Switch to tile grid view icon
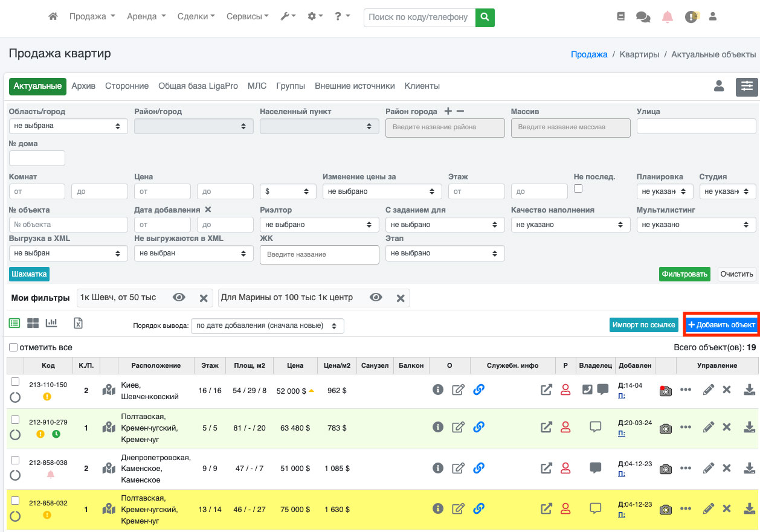760x532 pixels. [x=33, y=323]
